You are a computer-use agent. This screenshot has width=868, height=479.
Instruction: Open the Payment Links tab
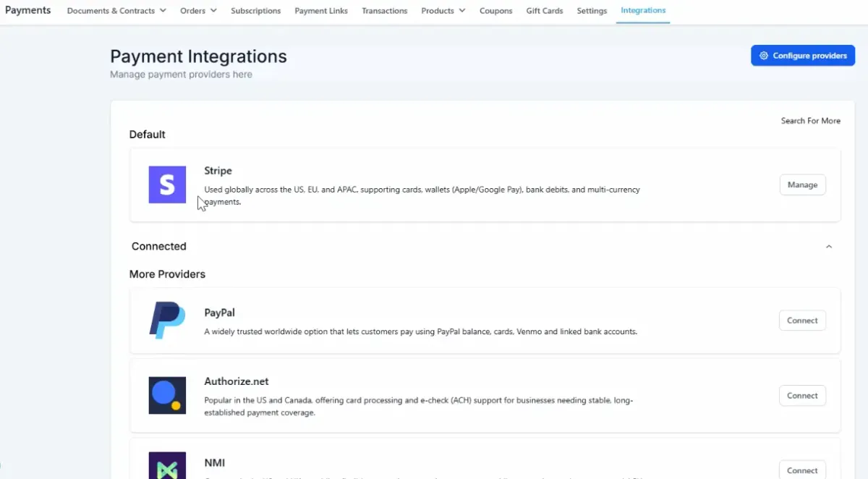321,11
